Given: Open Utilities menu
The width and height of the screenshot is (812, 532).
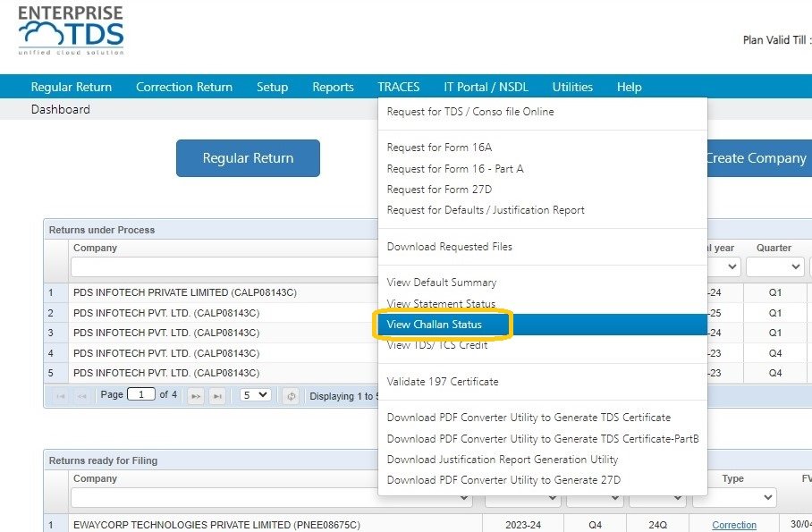Looking at the screenshot, I should pos(572,87).
